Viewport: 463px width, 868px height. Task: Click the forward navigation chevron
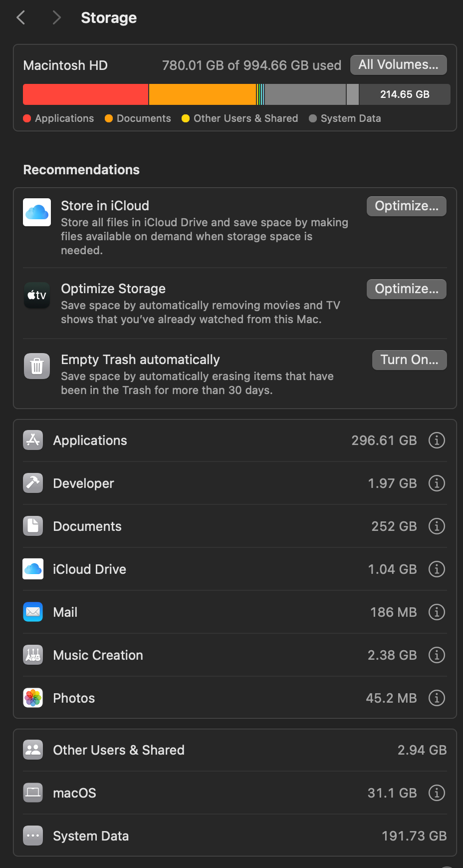[x=56, y=18]
